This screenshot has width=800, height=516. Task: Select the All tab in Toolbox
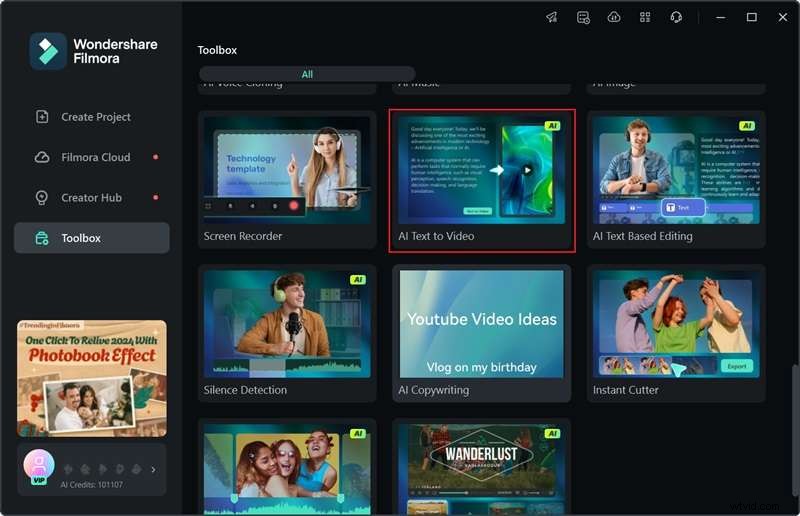307,74
